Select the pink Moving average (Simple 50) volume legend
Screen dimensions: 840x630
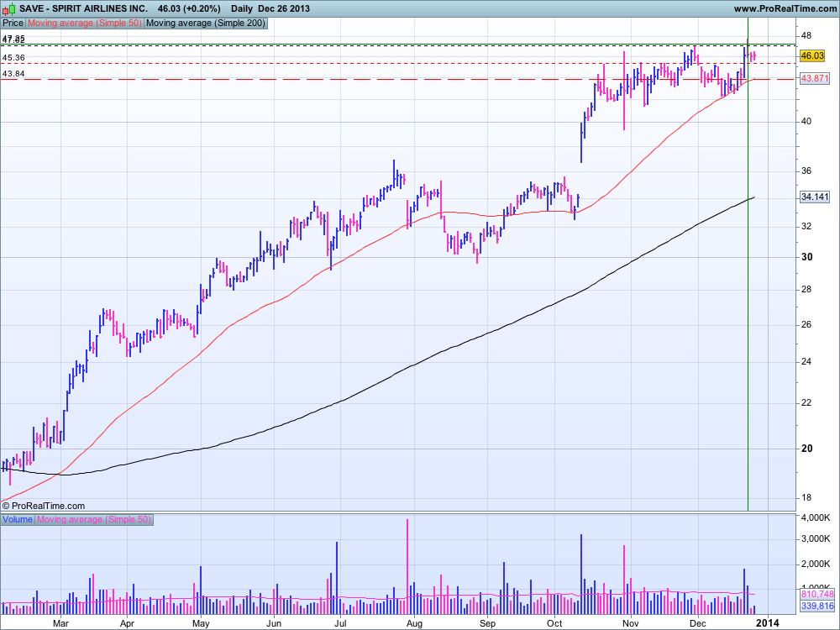tap(94, 519)
